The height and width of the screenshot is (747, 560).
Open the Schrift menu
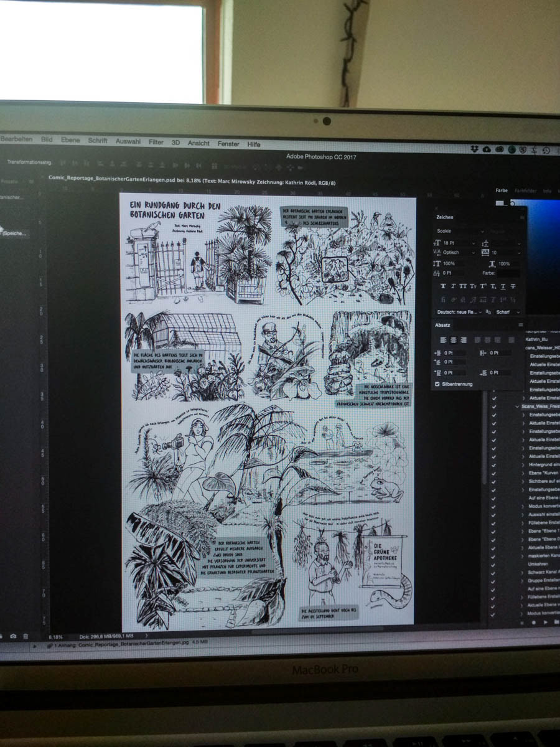pos(98,141)
